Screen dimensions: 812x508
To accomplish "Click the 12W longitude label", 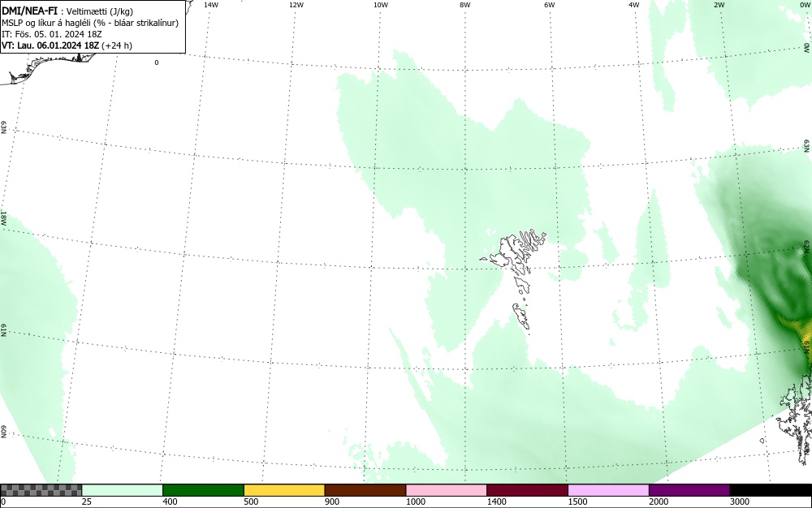I will pos(296,5).
